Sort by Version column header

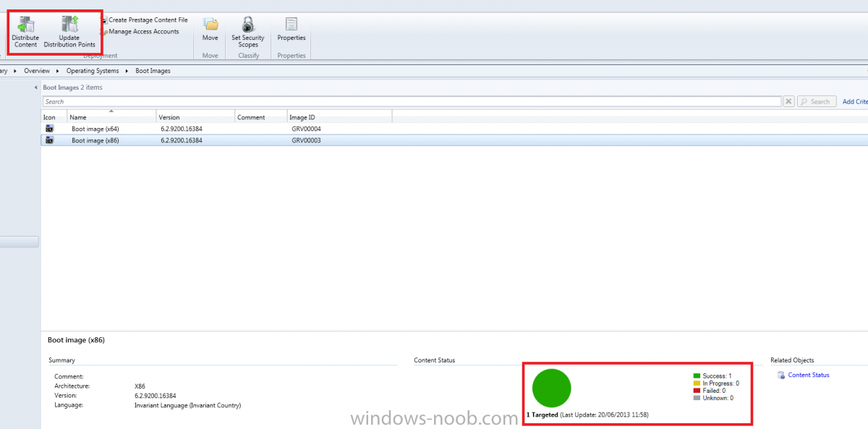coord(195,117)
